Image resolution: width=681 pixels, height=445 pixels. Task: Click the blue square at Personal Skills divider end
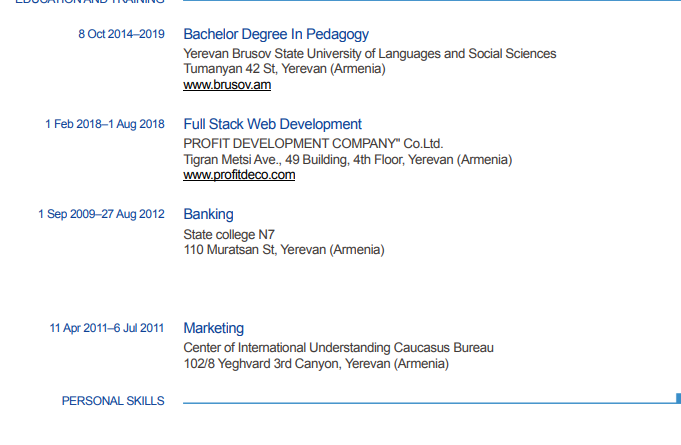point(678,398)
